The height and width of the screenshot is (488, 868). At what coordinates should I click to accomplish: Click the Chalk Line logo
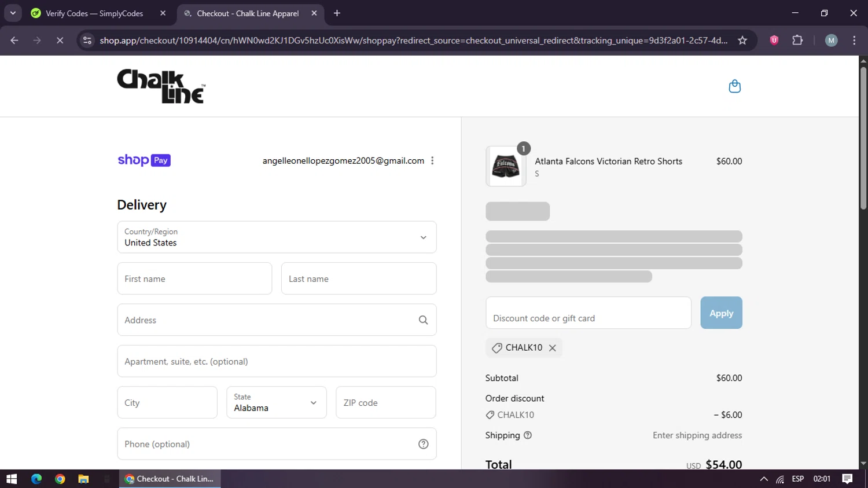pyautogui.click(x=161, y=86)
